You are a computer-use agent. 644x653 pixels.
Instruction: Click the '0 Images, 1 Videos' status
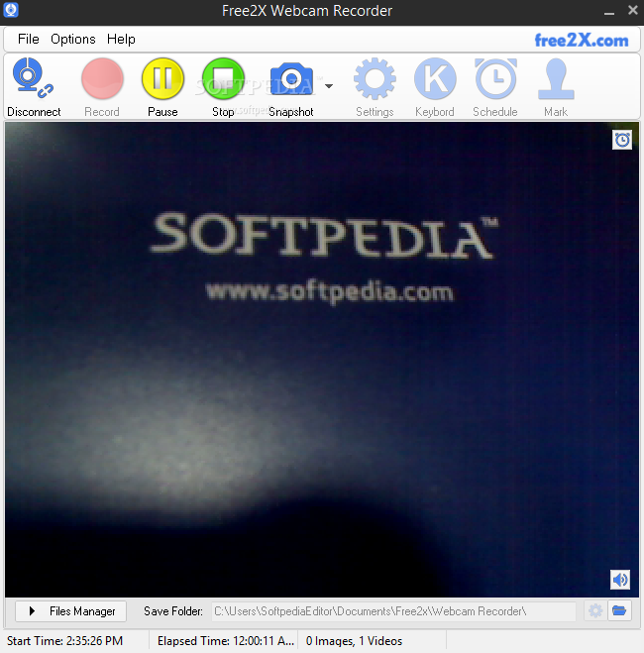[x=355, y=641]
